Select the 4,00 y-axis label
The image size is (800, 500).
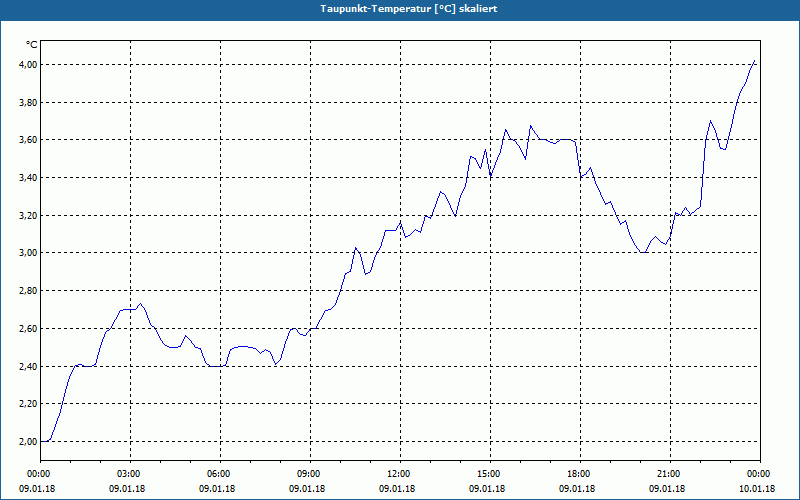coord(29,65)
